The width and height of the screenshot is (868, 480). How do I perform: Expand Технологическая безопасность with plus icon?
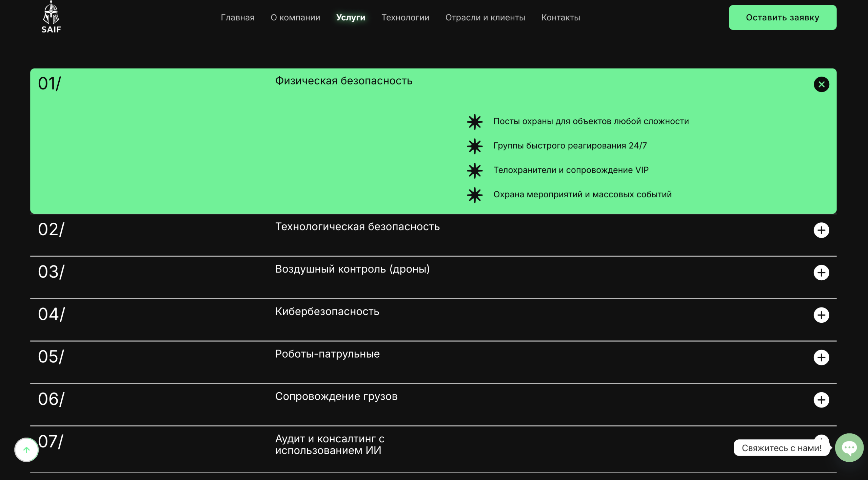pyautogui.click(x=821, y=231)
